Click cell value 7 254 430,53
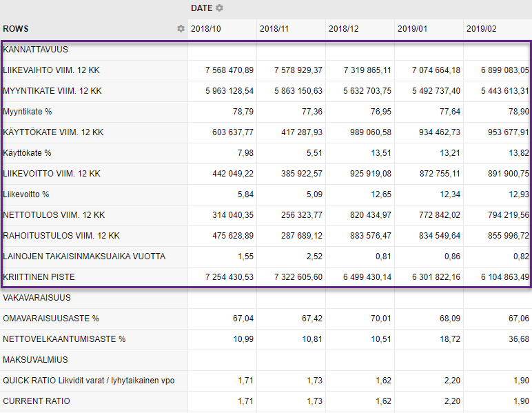This screenshot has height=413, width=532. [x=229, y=277]
